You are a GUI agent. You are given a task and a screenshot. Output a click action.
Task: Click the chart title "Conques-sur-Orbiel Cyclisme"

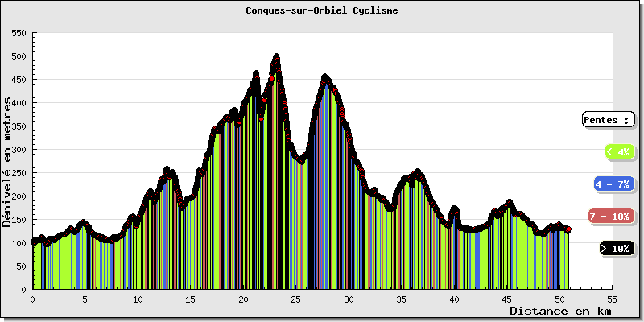(x=322, y=11)
